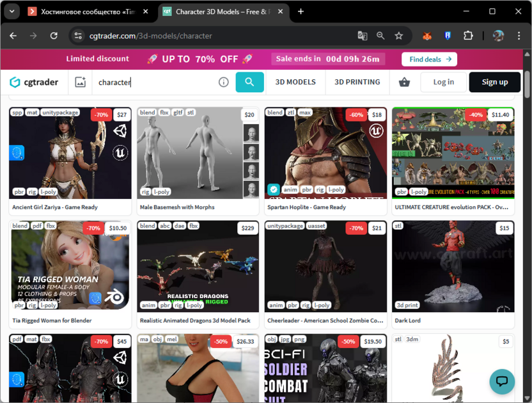Switch to the Хостинговое сообщество browser tab
Screen dimensions: 532x403
[x=88, y=12]
